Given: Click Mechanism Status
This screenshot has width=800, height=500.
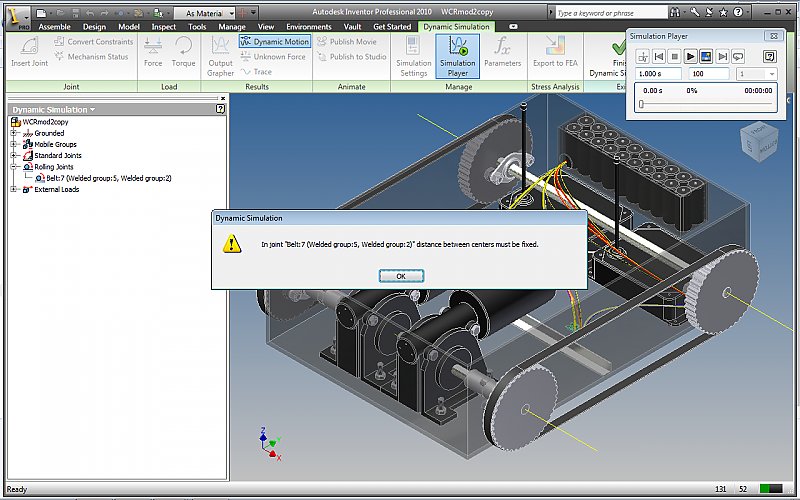Looking at the screenshot, I should (x=91, y=57).
